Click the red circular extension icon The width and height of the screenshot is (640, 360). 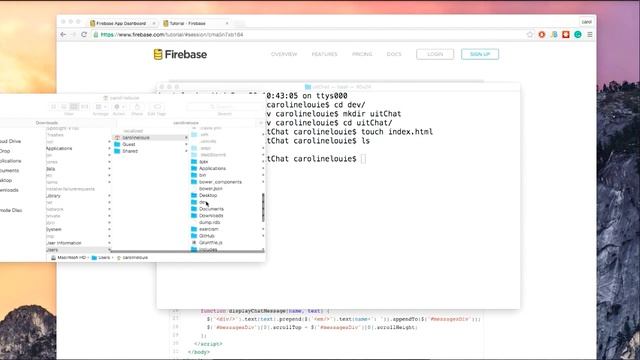(x=542, y=35)
